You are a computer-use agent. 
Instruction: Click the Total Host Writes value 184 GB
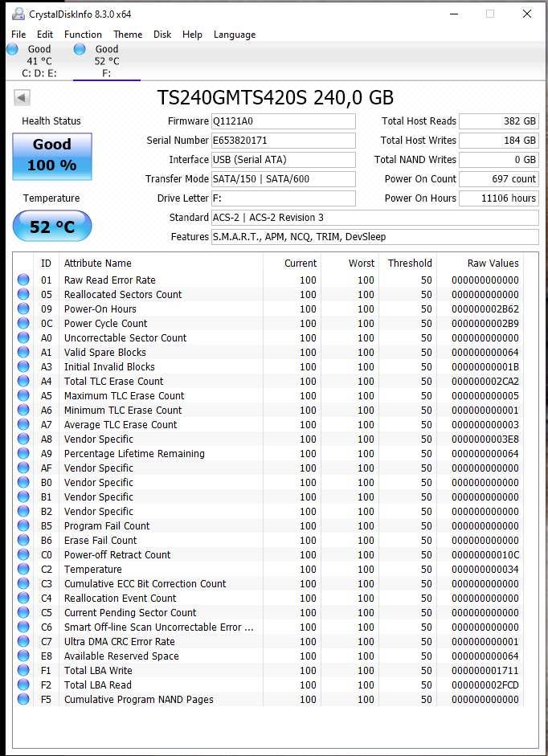(499, 141)
